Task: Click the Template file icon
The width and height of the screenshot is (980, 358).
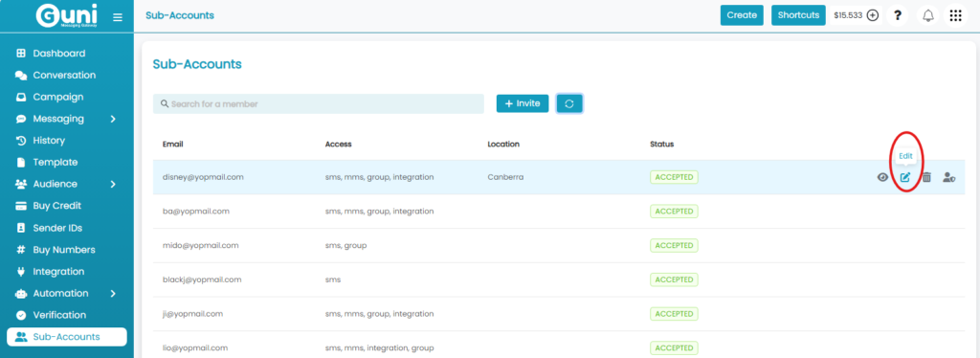Action: [x=21, y=163]
